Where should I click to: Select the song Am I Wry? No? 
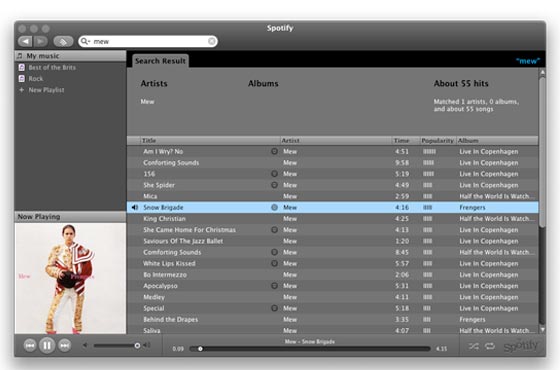[x=163, y=151]
